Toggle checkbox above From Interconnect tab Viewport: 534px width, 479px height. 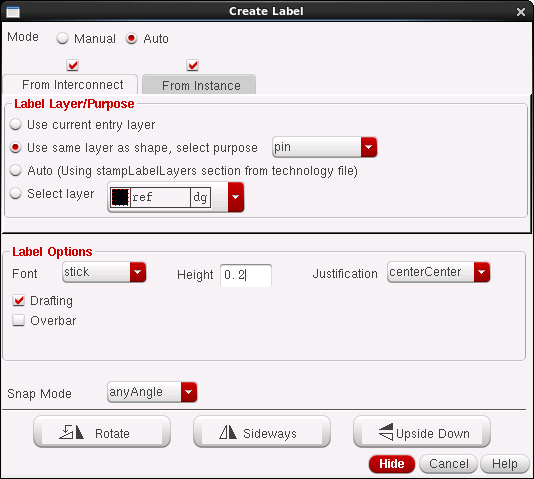click(73, 65)
